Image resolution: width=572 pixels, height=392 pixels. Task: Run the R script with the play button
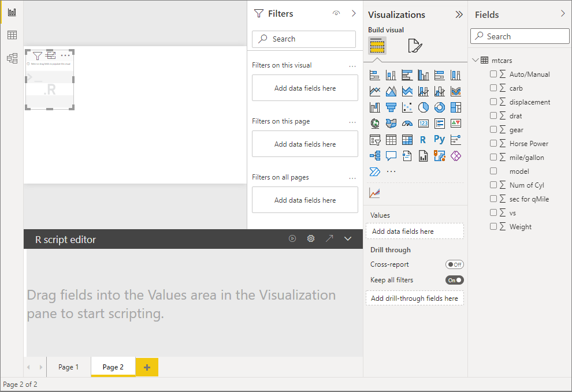(292, 238)
